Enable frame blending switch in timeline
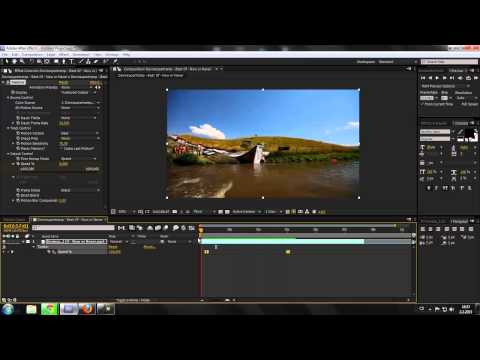Screen dimensions: 480x360 158,228
